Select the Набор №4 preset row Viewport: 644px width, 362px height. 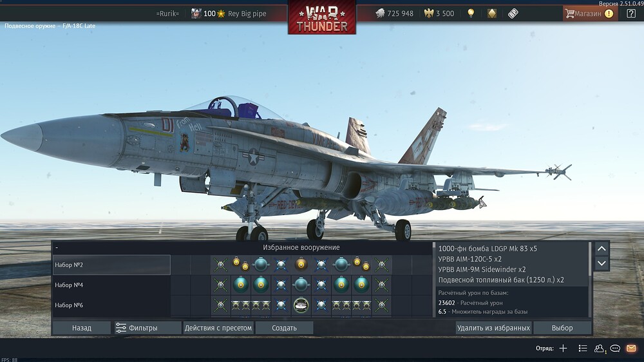click(111, 285)
